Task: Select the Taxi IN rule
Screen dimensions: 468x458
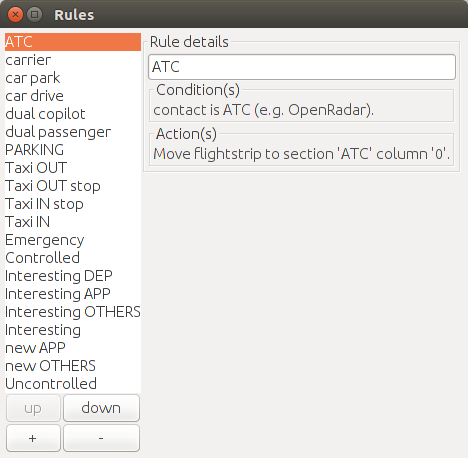Action: 73,222
